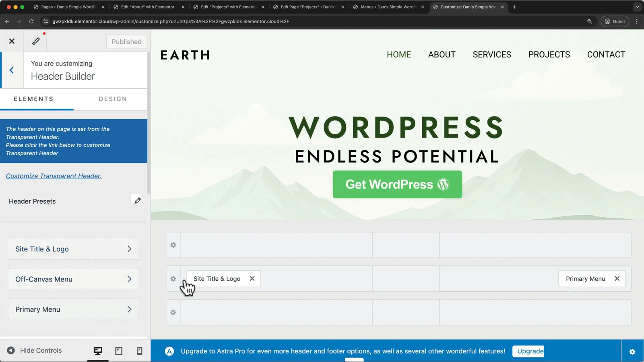Open the Guest profile button
This screenshot has width=644, height=362.
point(615,21)
